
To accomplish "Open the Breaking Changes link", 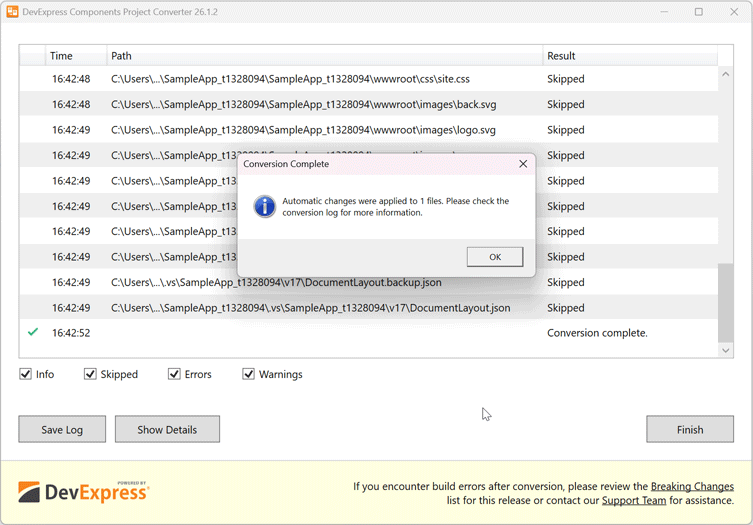I will (x=692, y=486).
